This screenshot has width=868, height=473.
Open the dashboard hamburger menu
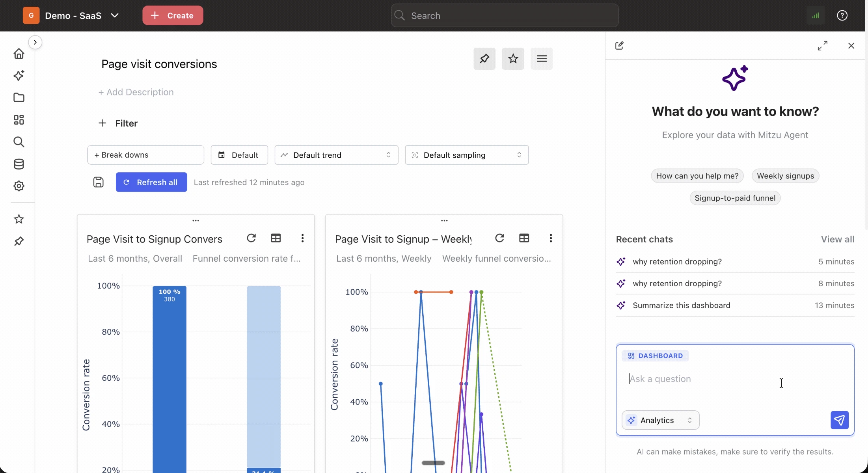click(x=542, y=59)
